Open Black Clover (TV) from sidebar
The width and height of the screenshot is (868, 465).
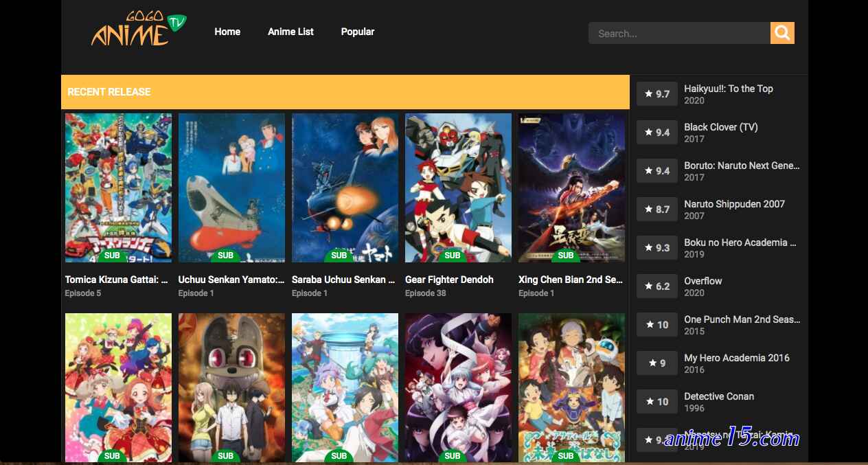721,127
